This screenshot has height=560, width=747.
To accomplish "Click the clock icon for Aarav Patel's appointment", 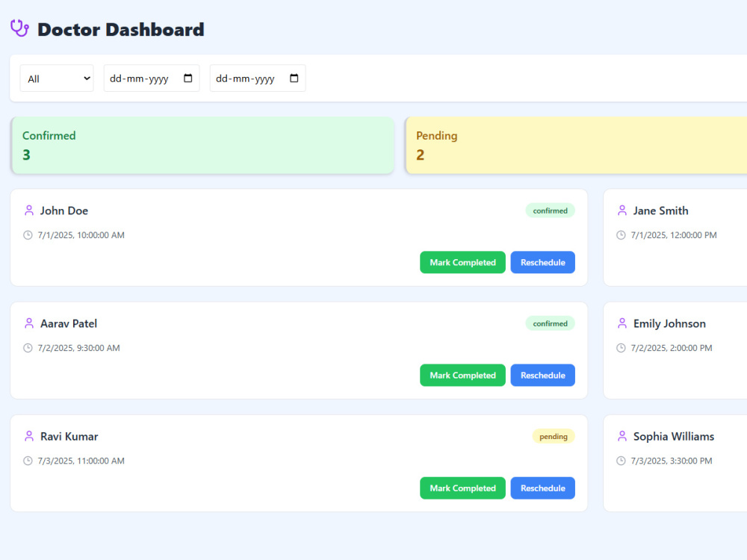I will 28,348.
